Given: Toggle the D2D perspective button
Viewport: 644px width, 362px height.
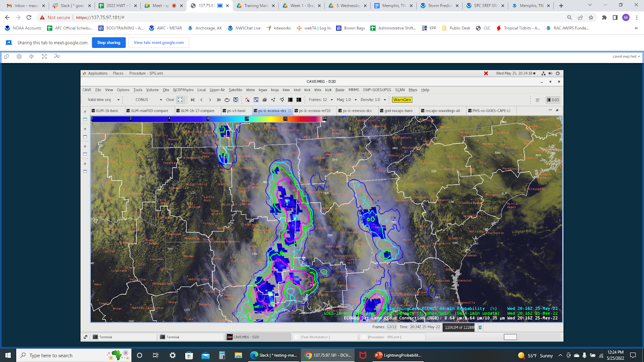Looking at the screenshot, I should pos(553,100).
